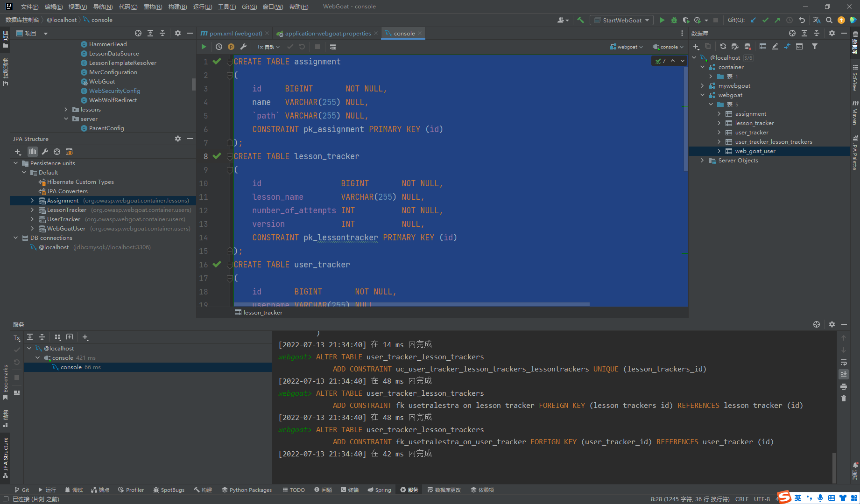The width and height of the screenshot is (860, 504).
Task: Collapse the server folder in project tree
Action: pyautogui.click(x=66, y=119)
